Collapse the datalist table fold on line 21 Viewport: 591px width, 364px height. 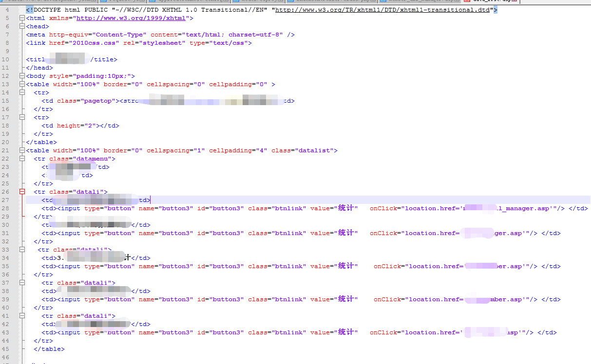pos(22,150)
